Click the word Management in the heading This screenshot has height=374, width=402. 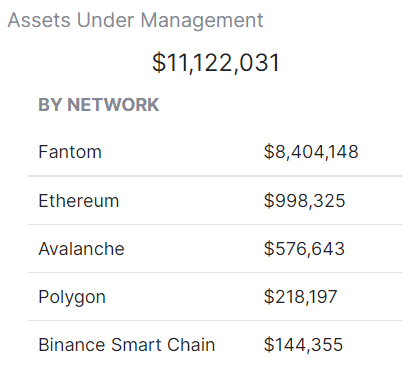click(x=202, y=21)
